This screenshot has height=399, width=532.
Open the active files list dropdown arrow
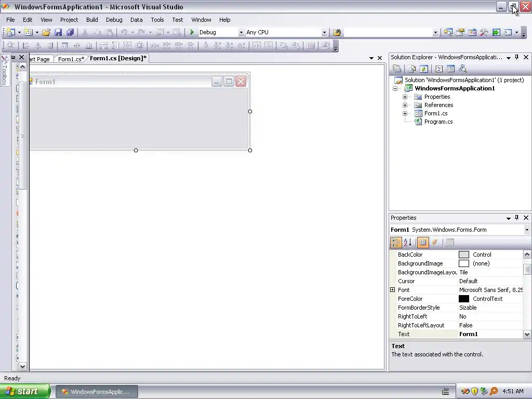pos(371,58)
